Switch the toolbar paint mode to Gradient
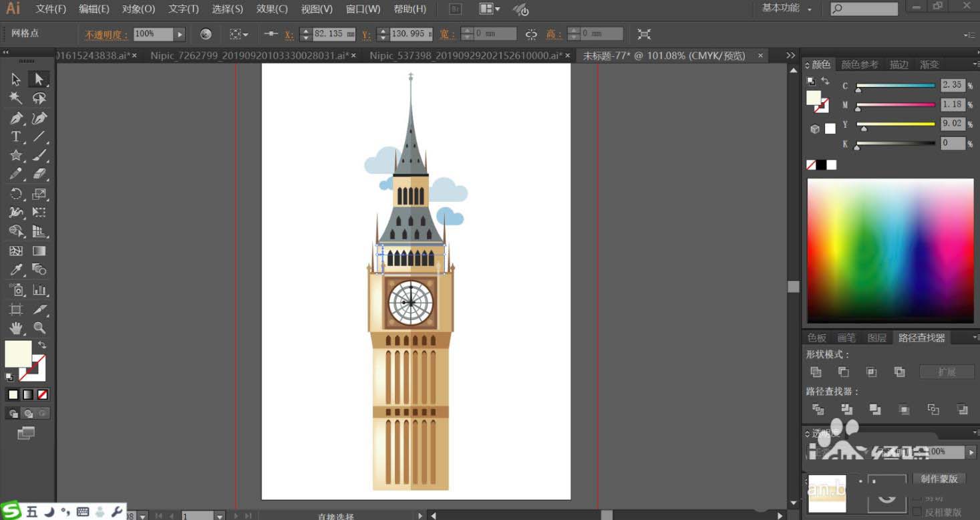Screen dimensions: 980x520 (28, 394)
